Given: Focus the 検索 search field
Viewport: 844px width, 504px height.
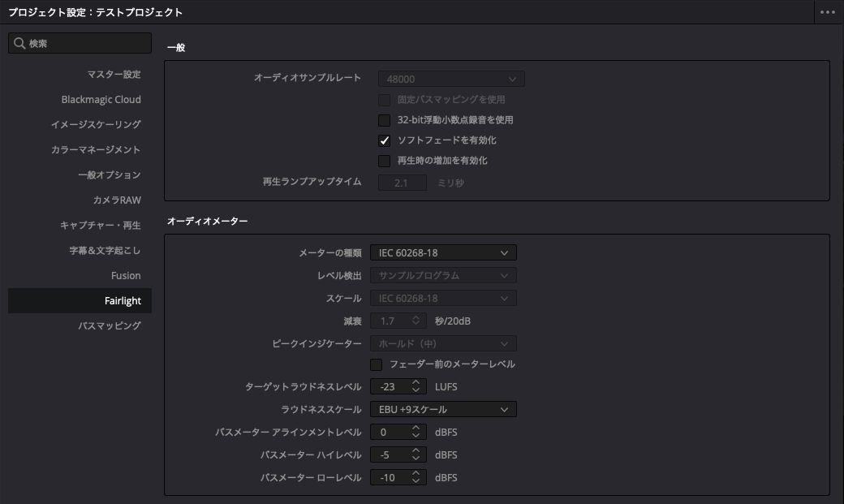Looking at the screenshot, I should (x=80, y=43).
